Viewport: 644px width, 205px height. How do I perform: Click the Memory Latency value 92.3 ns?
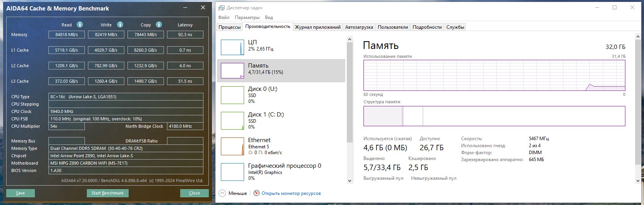(x=185, y=35)
